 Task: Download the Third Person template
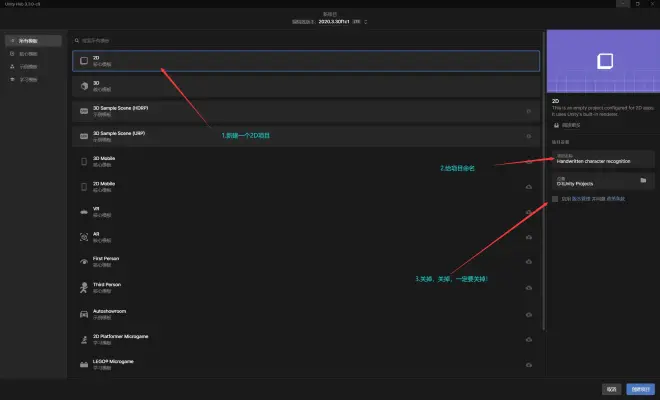click(529, 288)
